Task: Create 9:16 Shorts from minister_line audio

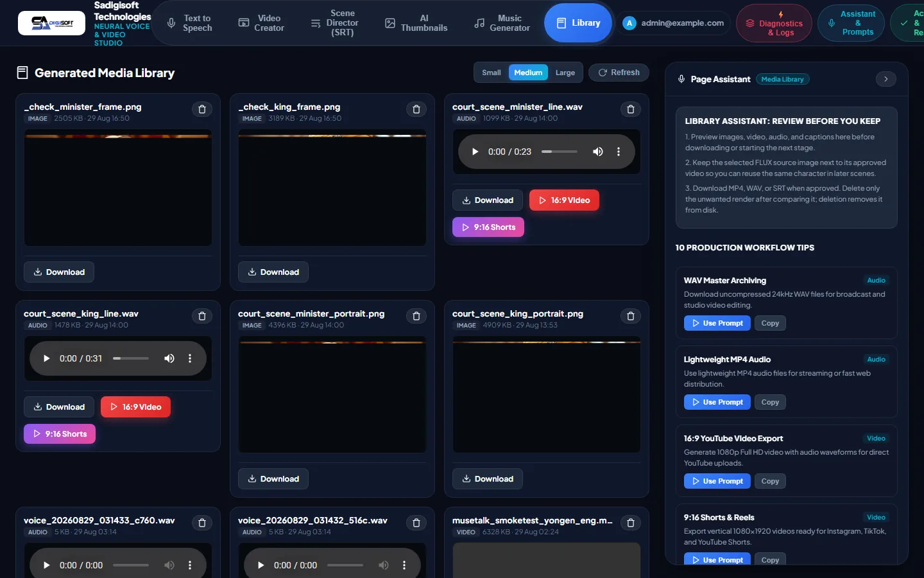Action: tap(488, 227)
